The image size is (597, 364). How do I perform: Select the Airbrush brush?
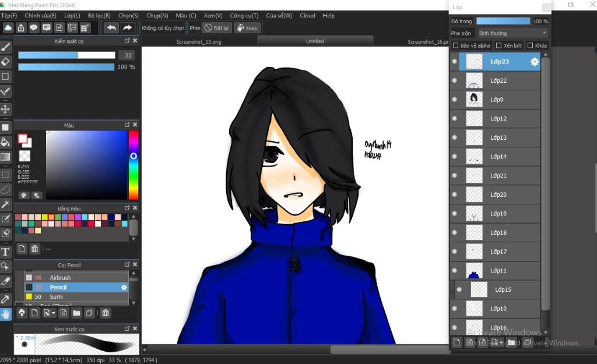coord(76,278)
